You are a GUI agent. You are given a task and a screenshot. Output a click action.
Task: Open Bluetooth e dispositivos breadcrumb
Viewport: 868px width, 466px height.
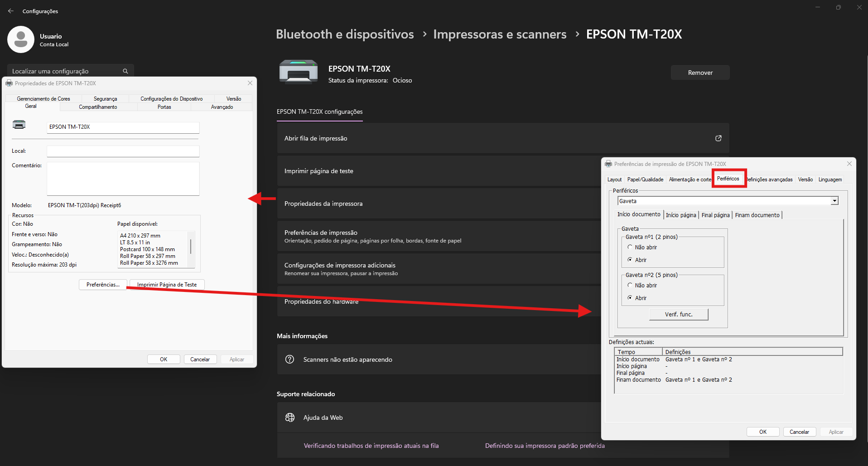(344, 34)
